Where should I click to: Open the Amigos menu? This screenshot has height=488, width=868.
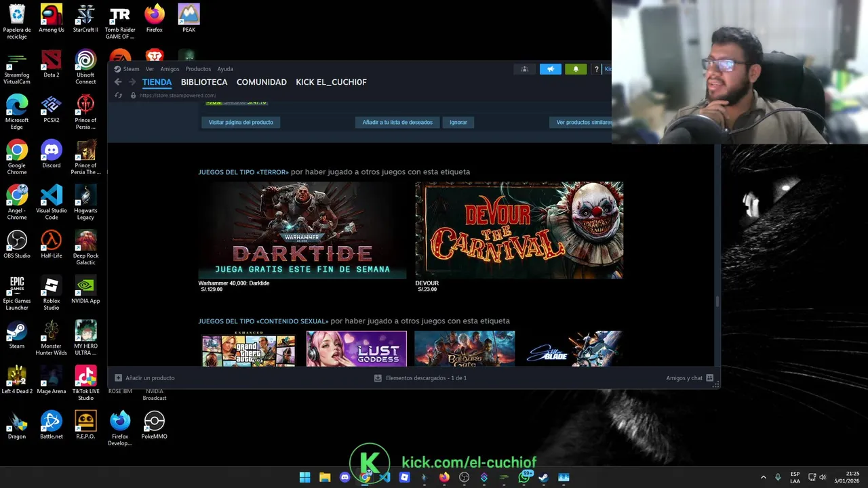[x=170, y=69]
